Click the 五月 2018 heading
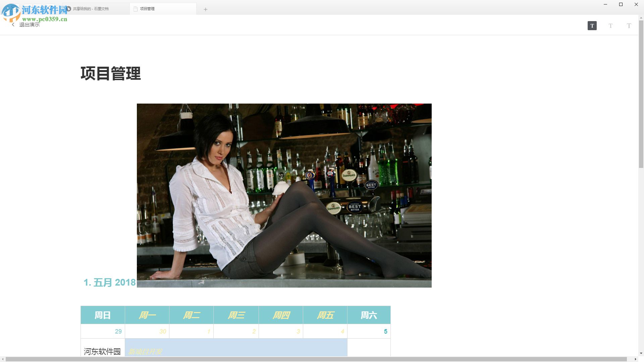The image size is (644, 362). click(110, 282)
